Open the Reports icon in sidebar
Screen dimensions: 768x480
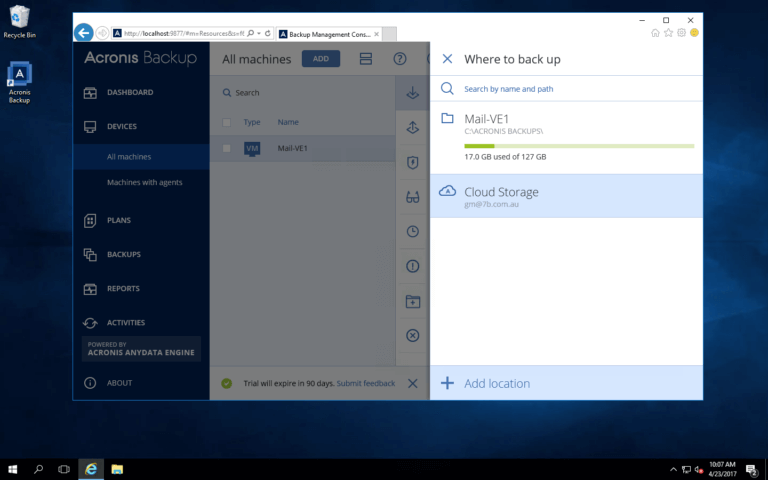click(90, 289)
